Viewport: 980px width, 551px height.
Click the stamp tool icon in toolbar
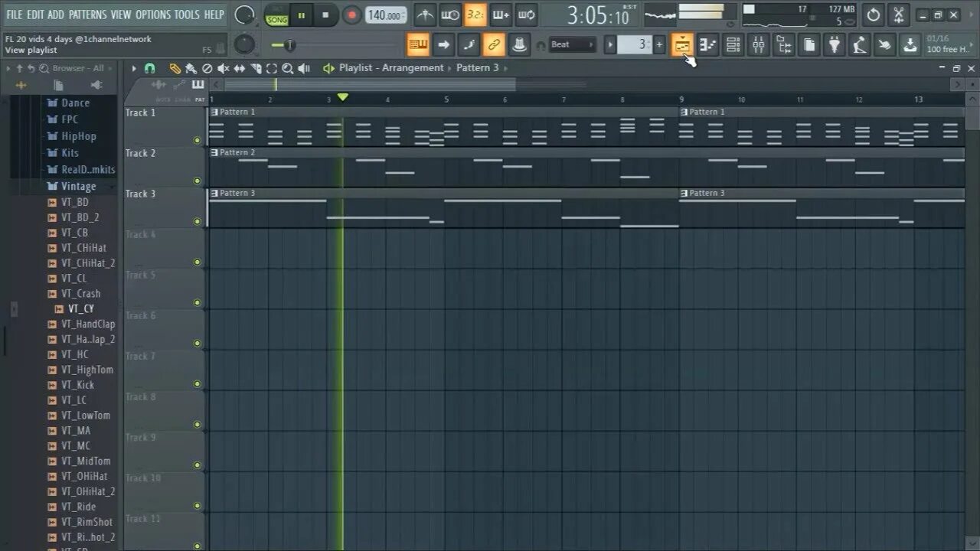pyautogui.click(x=519, y=44)
